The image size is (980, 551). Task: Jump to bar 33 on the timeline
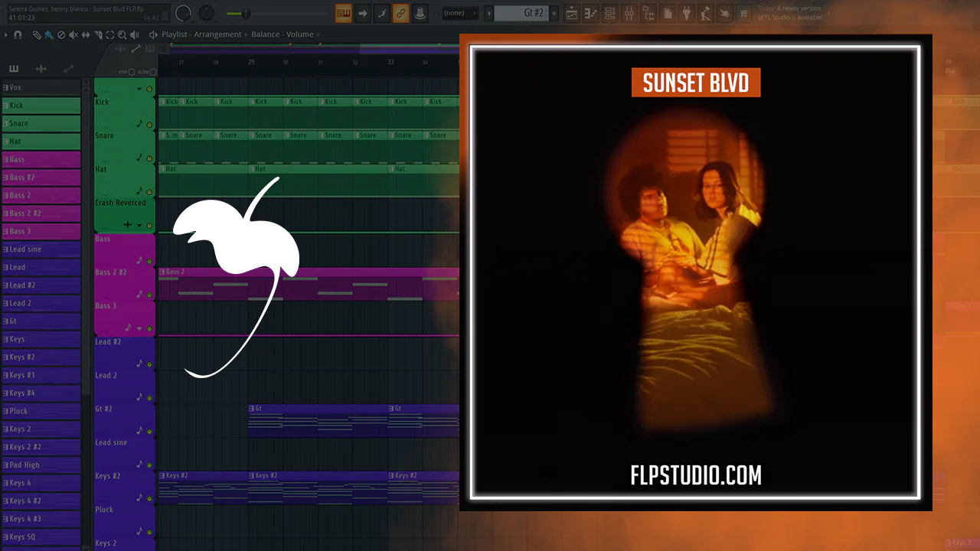(x=390, y=62)
